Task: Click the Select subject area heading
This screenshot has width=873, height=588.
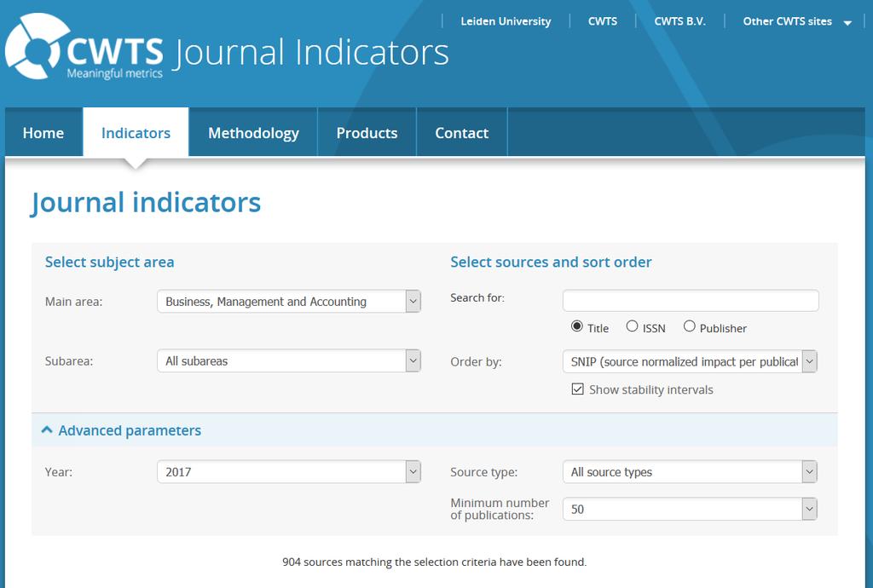Action: click(110, 262)
